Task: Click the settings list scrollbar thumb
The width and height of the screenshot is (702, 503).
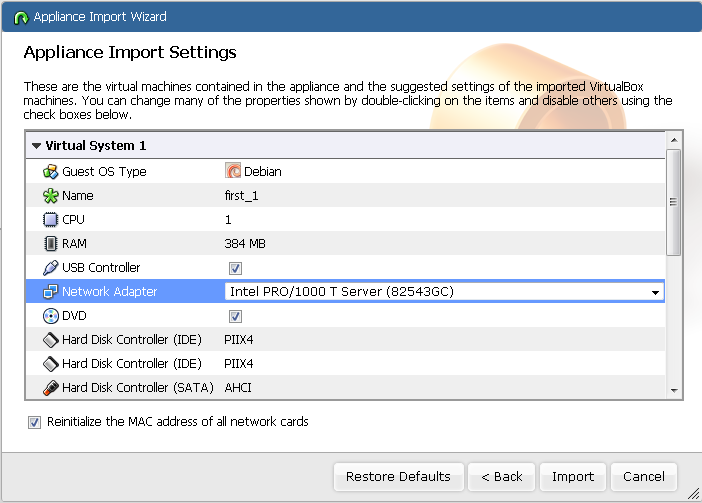Action: click(673, 202)
